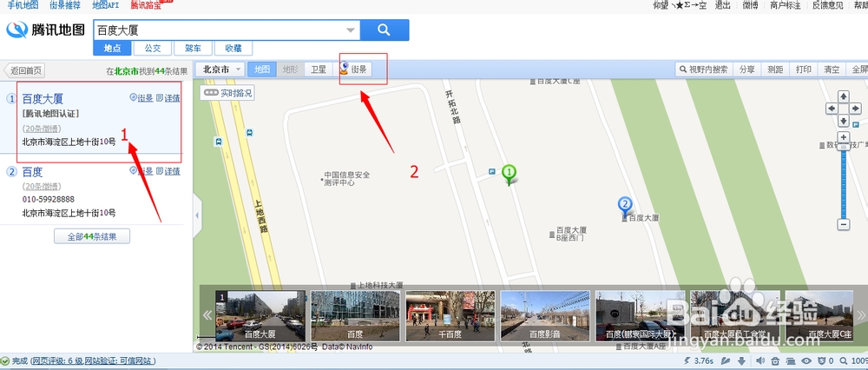Pan map down with arrow control
Viewport: 868px width, 370px height.
click(x=843, y=120)
